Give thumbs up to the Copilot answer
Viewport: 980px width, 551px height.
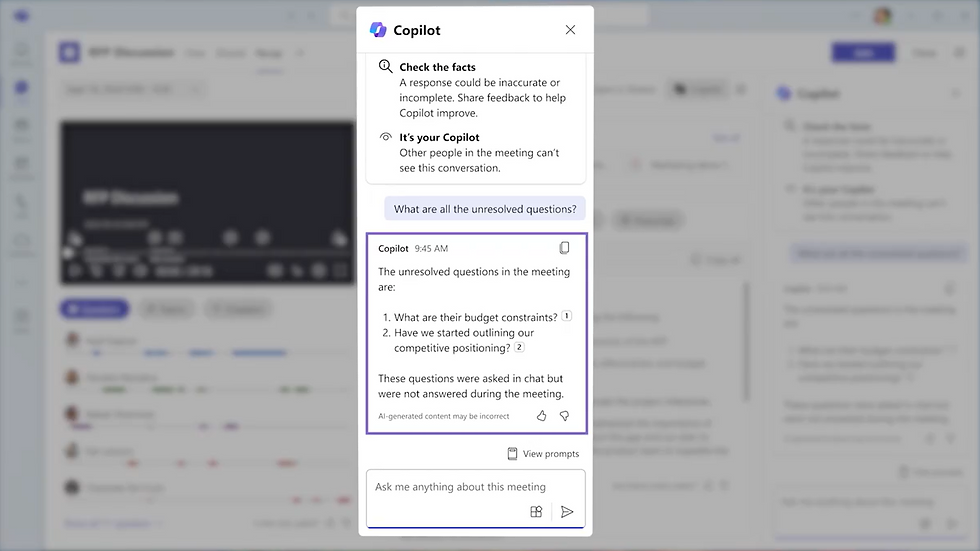click(541, 416)
